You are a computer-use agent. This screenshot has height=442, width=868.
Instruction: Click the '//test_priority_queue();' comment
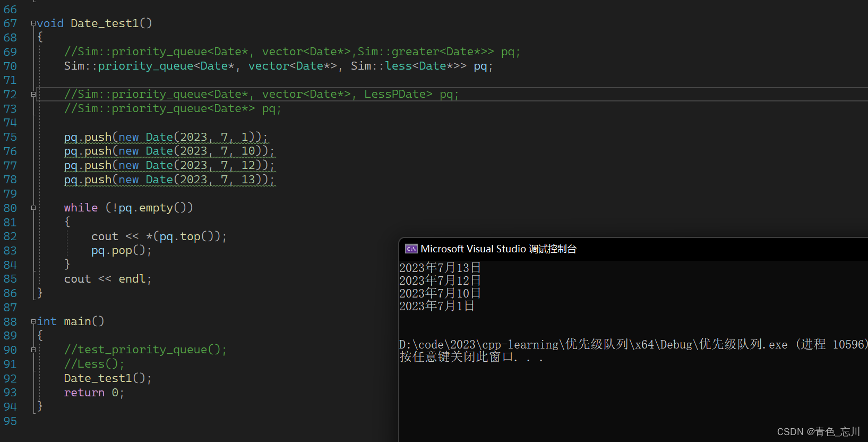point(145,350)
